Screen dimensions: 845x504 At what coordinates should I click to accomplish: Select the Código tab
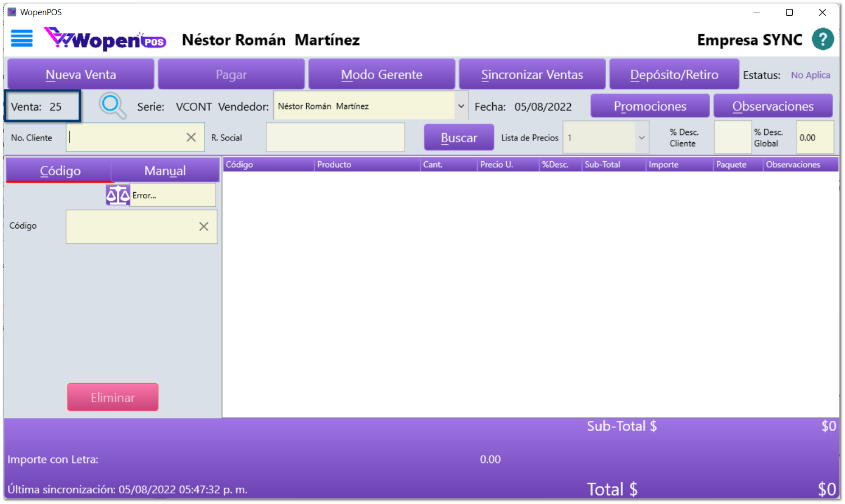coord(60,171)
